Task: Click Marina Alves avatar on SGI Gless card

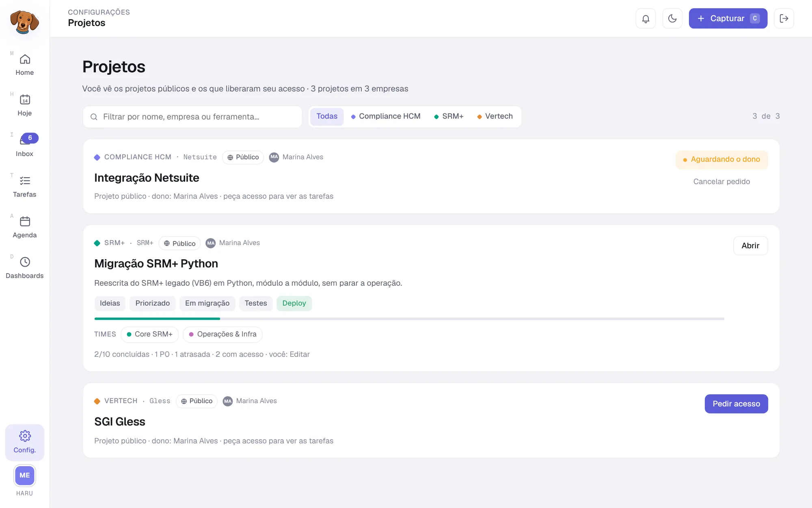Action: point(228,401)
